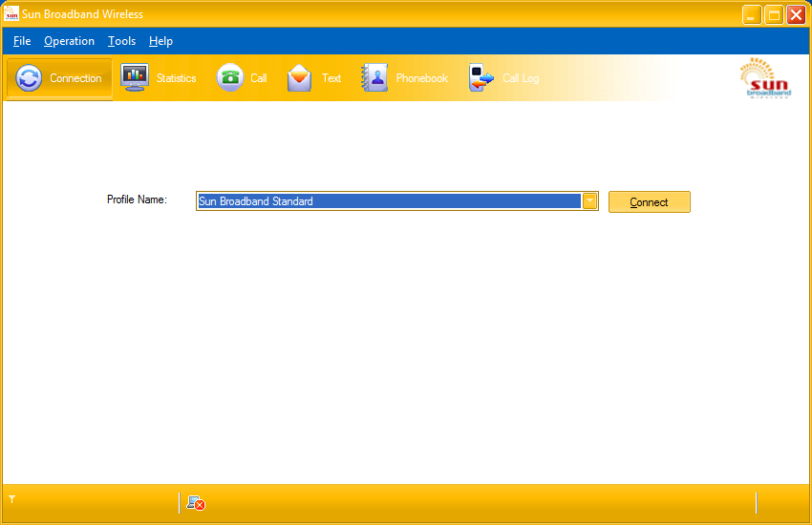812x525 pixels.
Task: Minimize the Sun Broadband Wireless window
Action: pyautogui.click(x=752, y=15)
